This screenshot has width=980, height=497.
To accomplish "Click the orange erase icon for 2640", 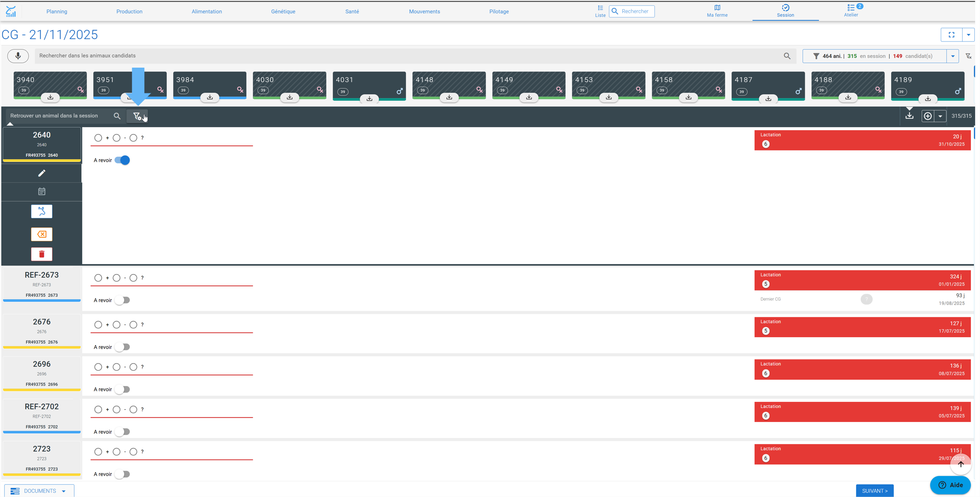I will coord(42,234).
